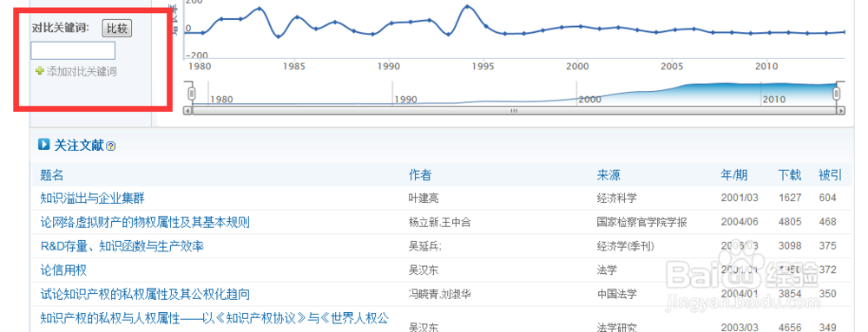Click citation count 468

[828, 222]
